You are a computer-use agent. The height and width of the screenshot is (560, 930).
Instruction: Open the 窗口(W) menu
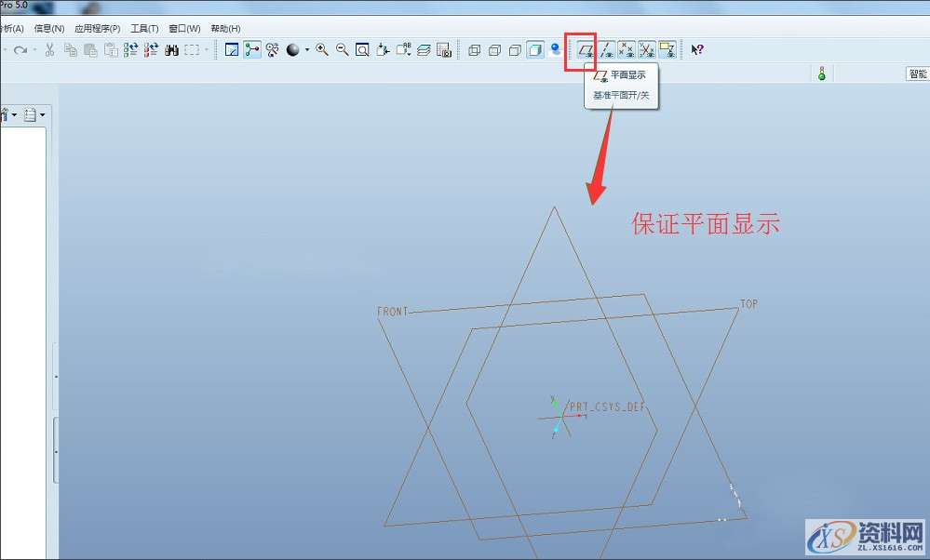(184, 28)
